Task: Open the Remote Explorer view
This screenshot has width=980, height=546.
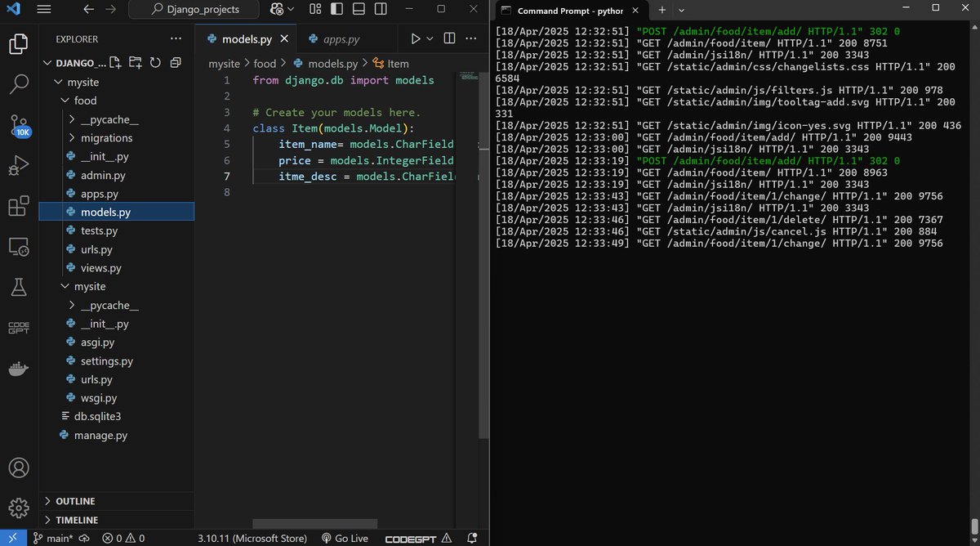Action: (18, 247)
